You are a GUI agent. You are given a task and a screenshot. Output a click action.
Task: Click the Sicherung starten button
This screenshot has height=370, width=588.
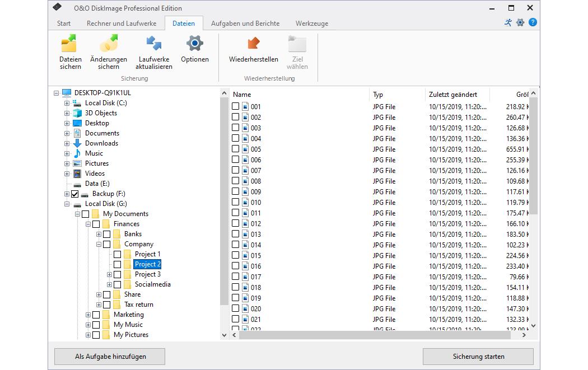[478, 357]
